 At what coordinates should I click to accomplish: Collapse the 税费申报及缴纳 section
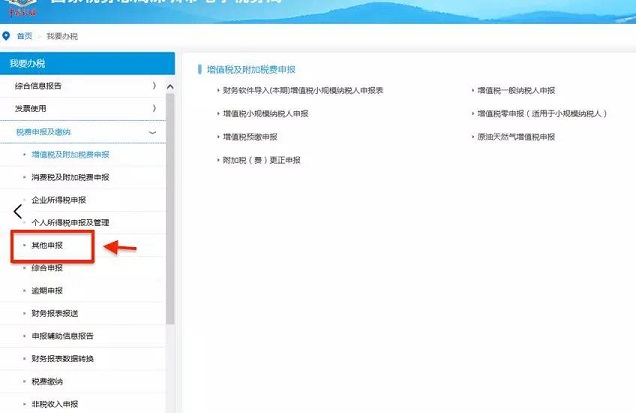point(153,131)
